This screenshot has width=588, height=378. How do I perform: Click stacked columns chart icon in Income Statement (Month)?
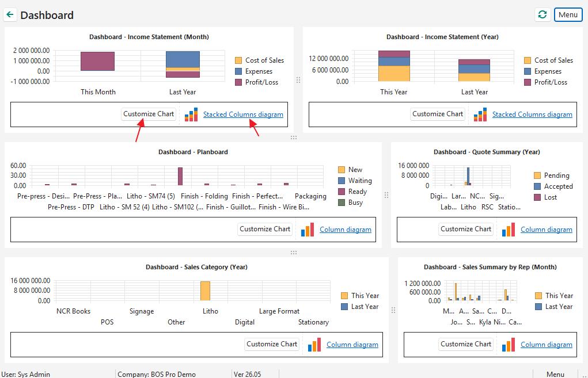coord(191,114)
